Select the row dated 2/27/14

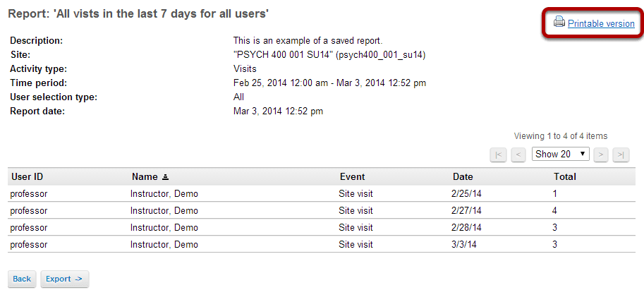point(322,211)
